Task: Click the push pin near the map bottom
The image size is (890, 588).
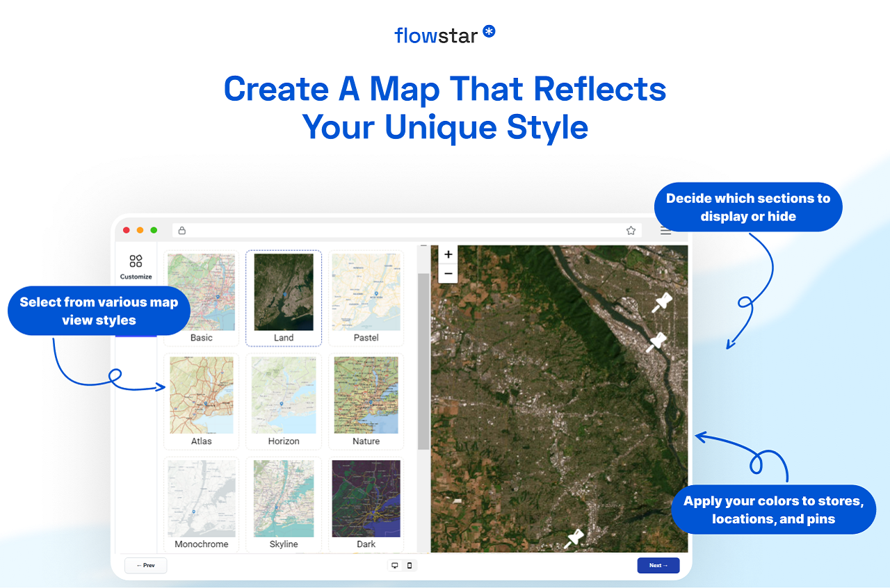Action: [x=575, y=536]
